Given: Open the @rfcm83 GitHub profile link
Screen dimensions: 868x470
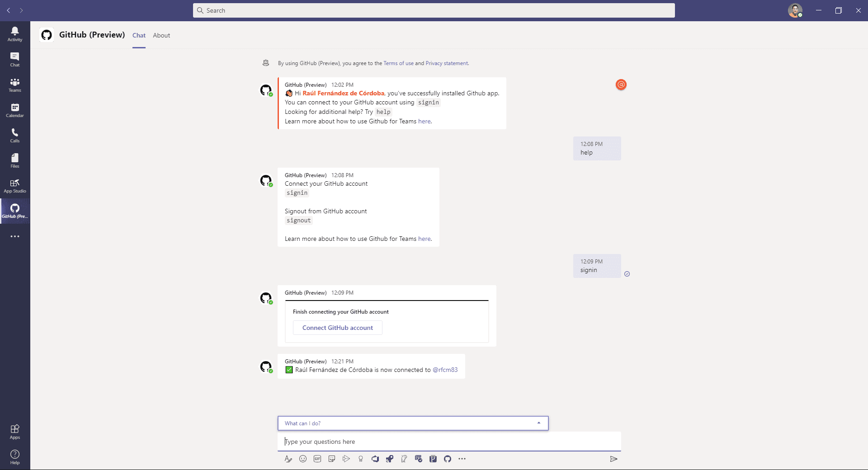Looking at the screenshot, I should point(445,370).
